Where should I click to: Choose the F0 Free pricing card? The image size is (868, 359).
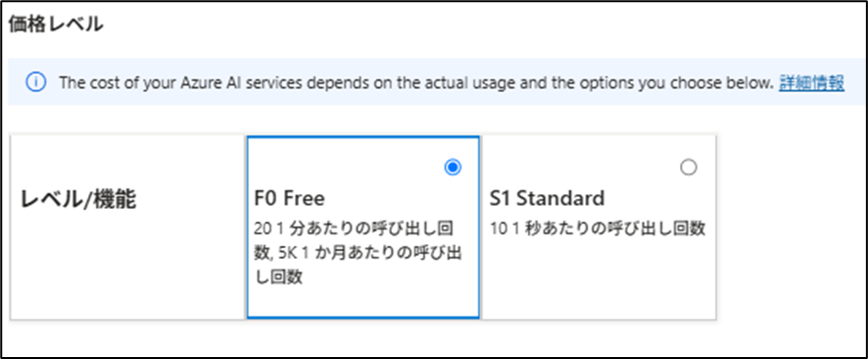tap(363, 228)
